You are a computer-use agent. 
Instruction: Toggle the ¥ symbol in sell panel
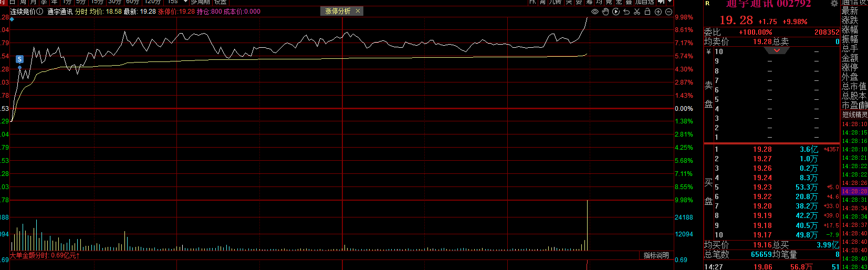click(708, 51)
